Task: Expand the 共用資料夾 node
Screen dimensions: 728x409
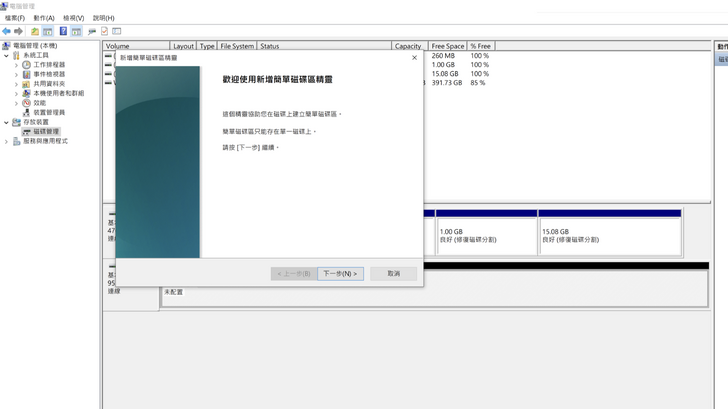Action: [16, 84]
